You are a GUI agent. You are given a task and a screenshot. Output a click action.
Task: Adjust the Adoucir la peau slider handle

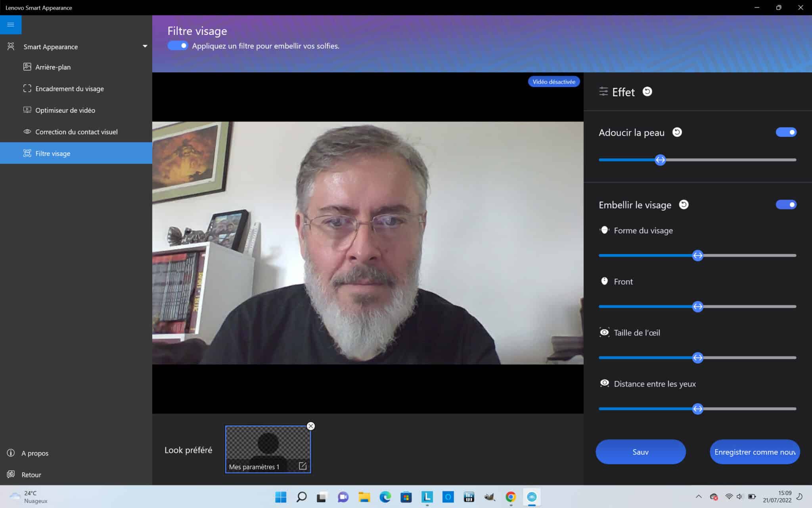tap(660, 160)
